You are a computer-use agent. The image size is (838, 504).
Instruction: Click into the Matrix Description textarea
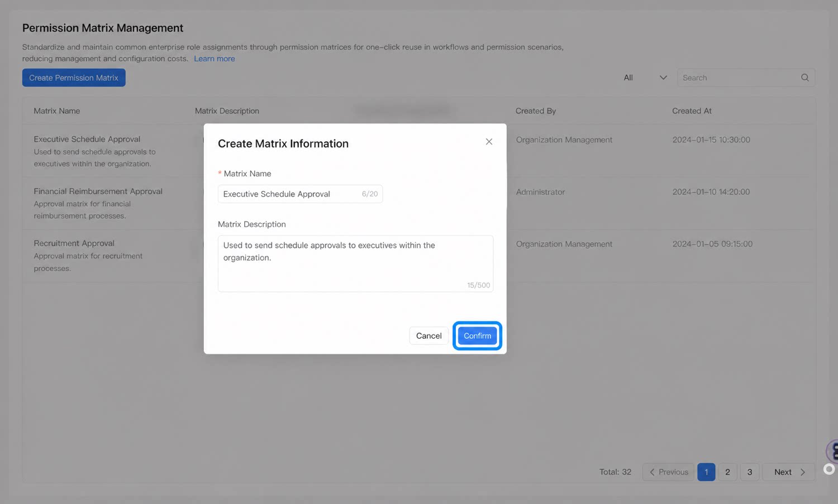pyautogui.click(x=355, y=263)
